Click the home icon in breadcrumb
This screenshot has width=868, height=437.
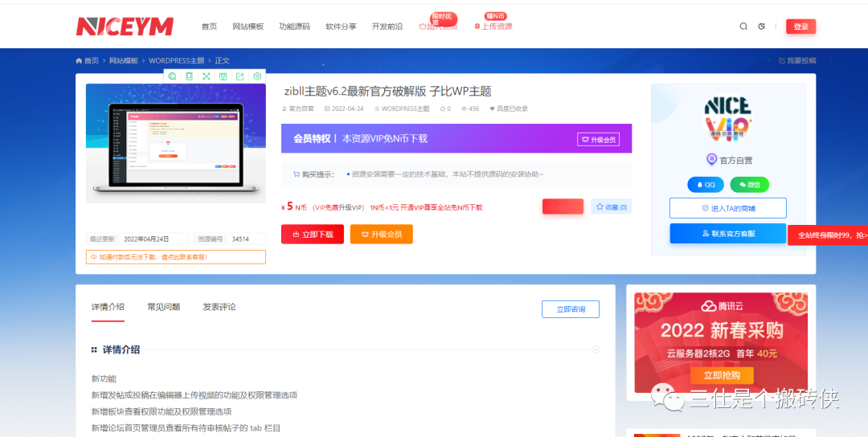pos(79,60)
